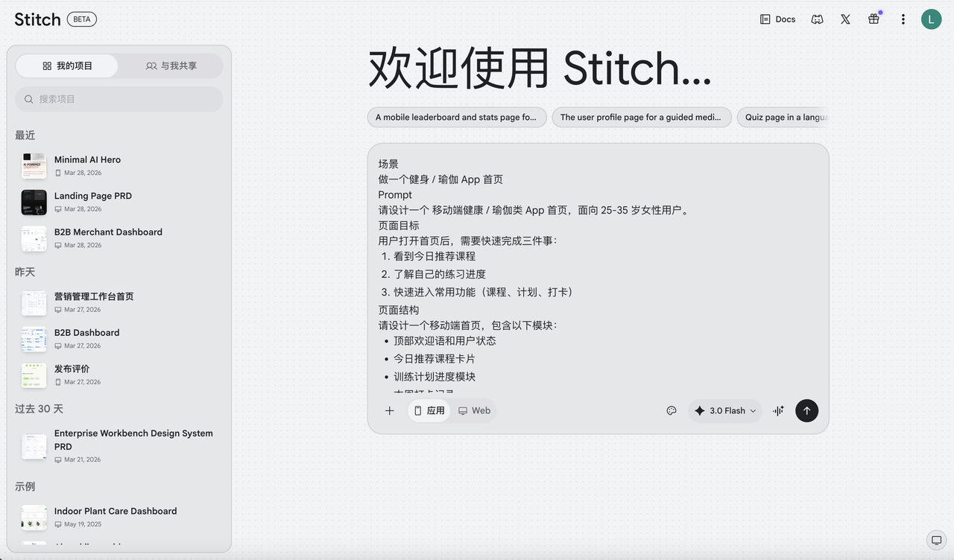The height and width of the screenshot is (560, 954).
Task: Click the Minimal AI Hero thumbnail
Action: (34, 165)
